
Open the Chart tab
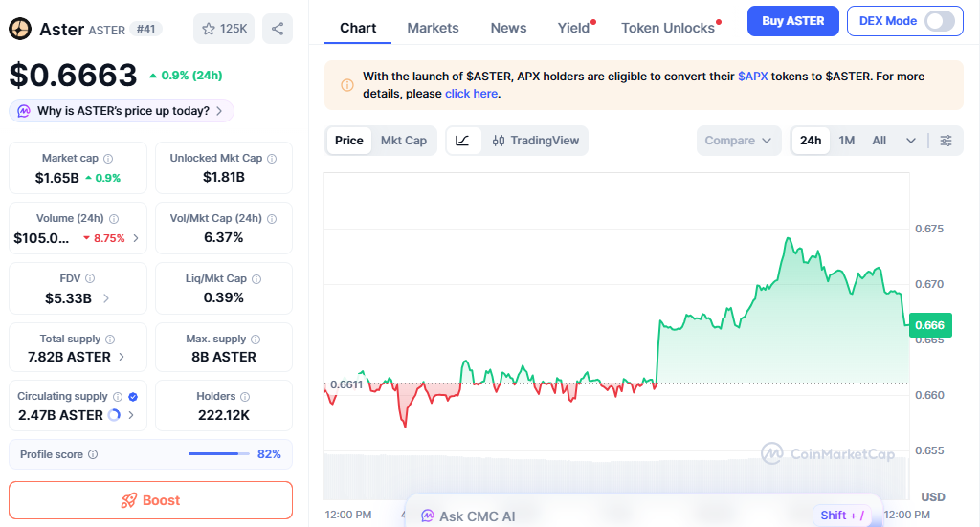(358, 28)
